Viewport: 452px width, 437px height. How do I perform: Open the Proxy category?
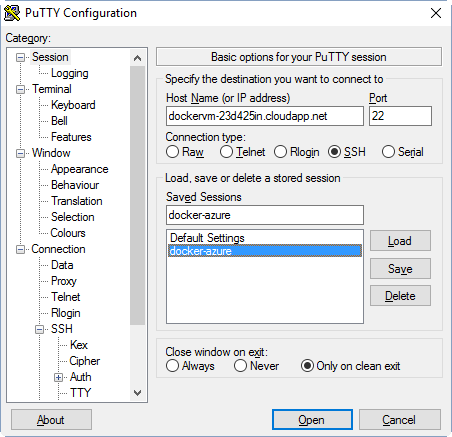tap(64, 281)
